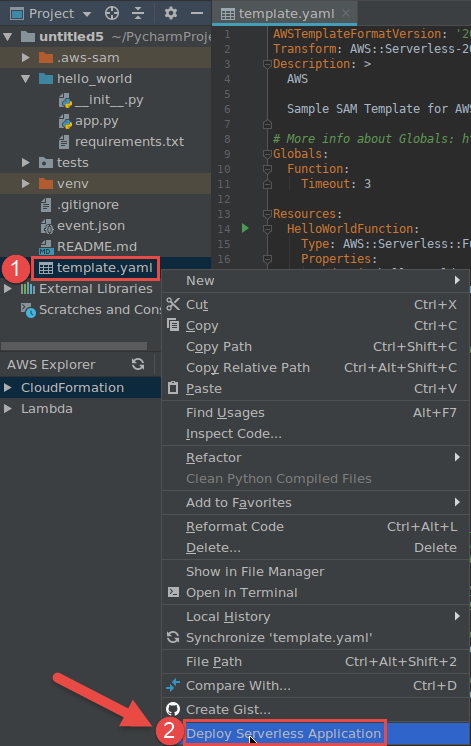
Task: Refresh the AWS Explorer
Action: [x=138, y=364]
